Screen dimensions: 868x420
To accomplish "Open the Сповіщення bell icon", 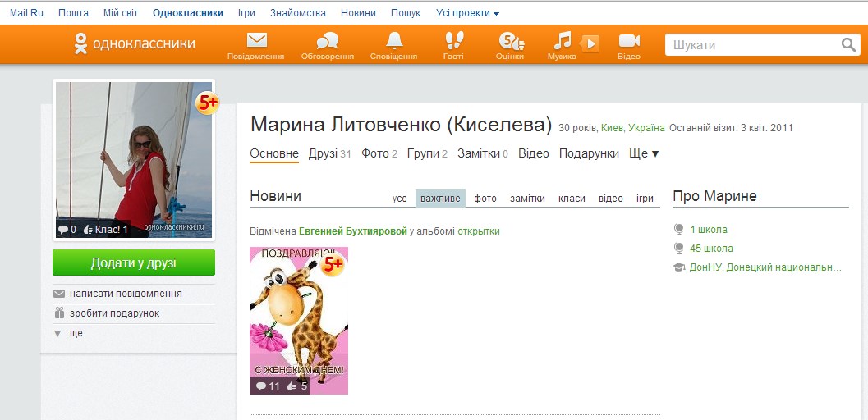I will tap(394, 40).
